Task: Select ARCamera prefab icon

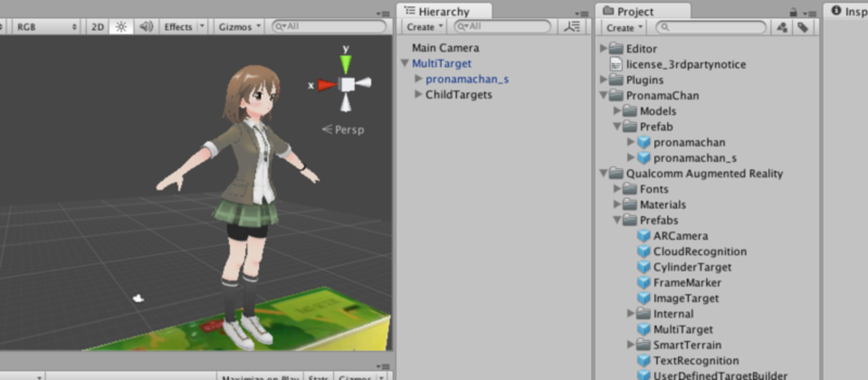Action: tap(644, 236)
